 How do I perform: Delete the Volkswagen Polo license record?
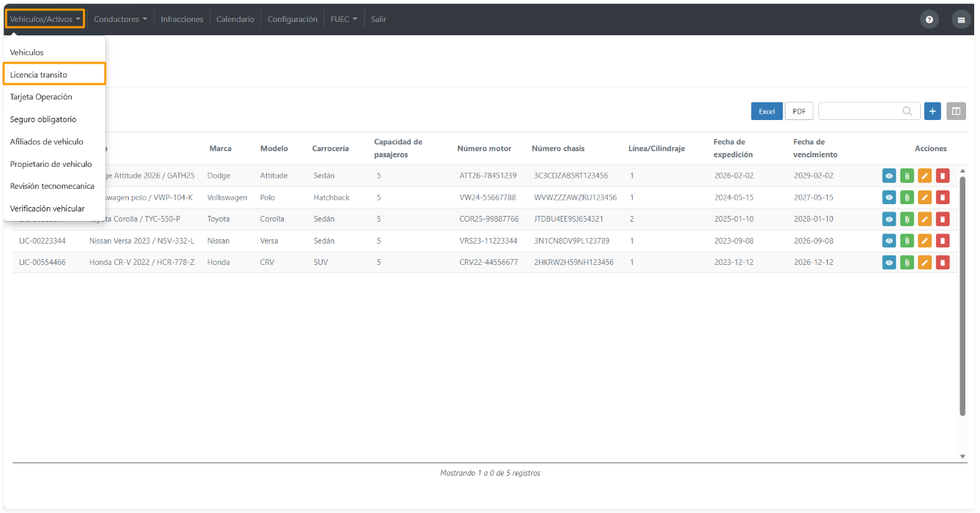click(943, 198)
